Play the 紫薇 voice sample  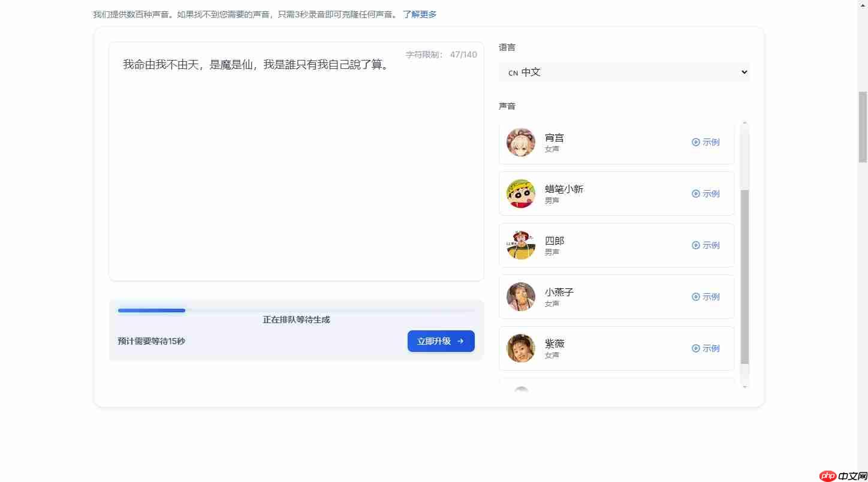pyautogui.click(x=705, y=348)
